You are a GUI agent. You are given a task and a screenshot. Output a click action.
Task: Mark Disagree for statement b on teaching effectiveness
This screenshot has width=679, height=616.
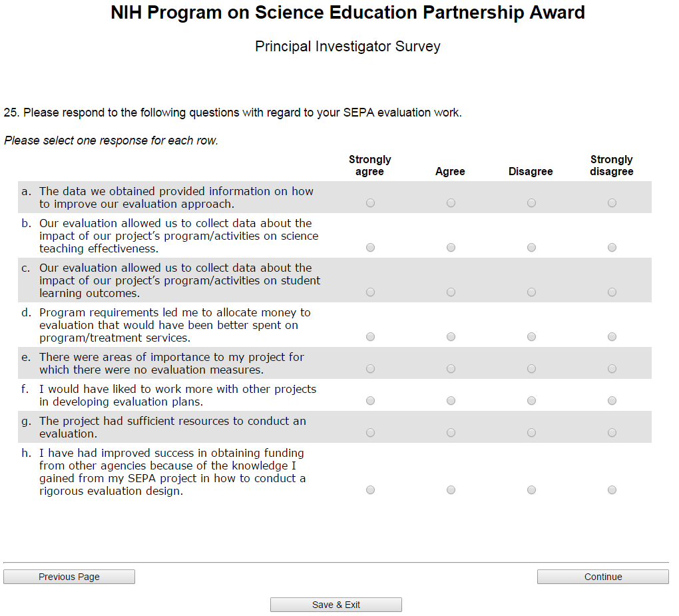531,248
